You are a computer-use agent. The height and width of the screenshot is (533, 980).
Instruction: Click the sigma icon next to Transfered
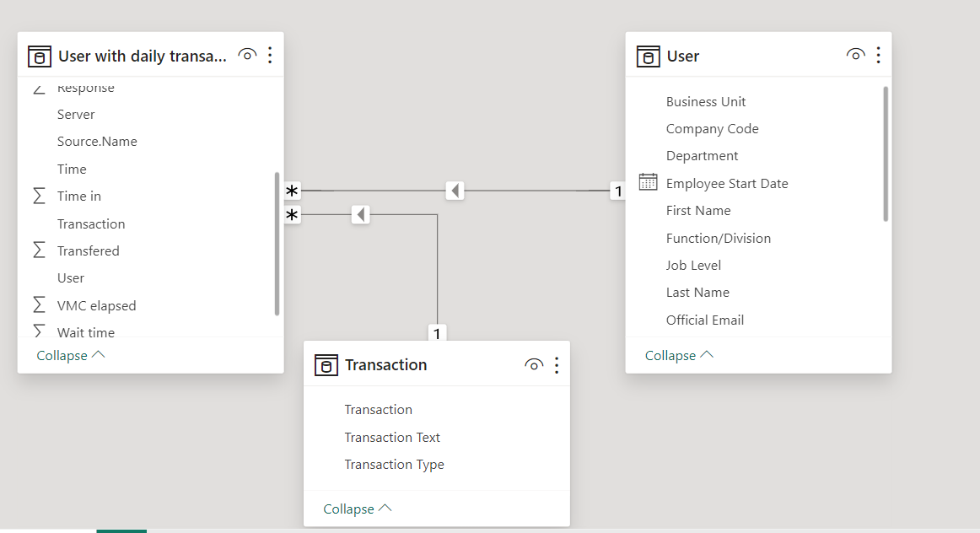click(x=39, y=250)
